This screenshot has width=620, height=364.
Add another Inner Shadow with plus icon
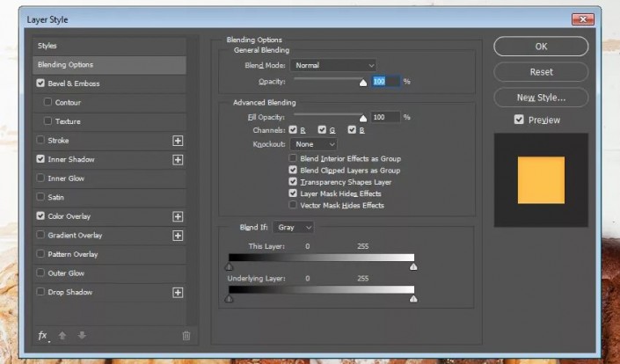[178, 160]
